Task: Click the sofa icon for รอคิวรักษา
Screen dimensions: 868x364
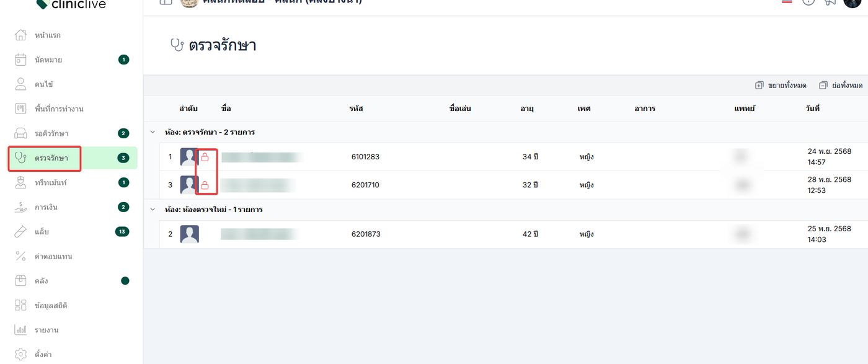Action: tap(20, 133)
